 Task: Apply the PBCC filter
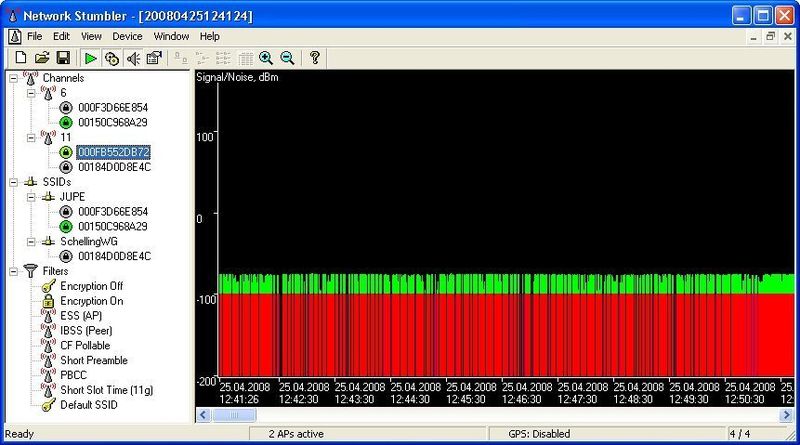pyautogui.click(x=73, y=375)
